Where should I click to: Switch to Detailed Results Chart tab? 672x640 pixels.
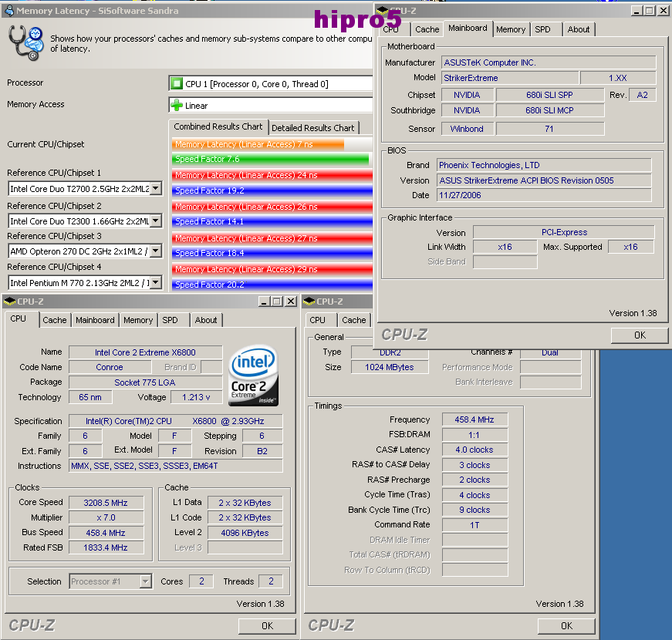313,128
